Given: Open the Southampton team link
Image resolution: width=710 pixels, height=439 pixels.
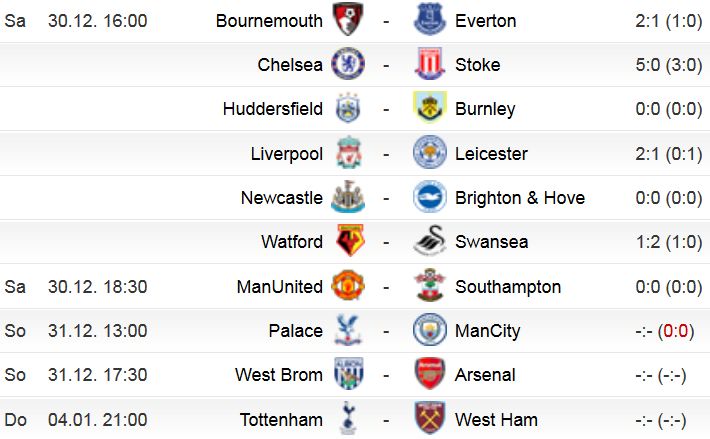Looking at the screenshot, I should point(508,287).
